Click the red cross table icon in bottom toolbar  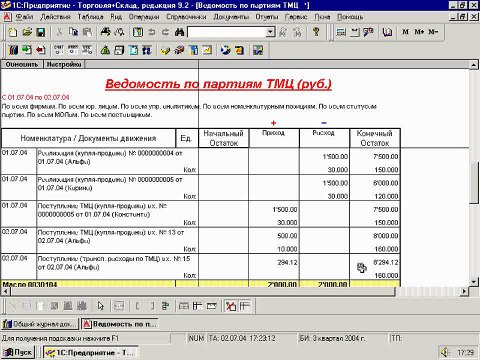point(230,306)
